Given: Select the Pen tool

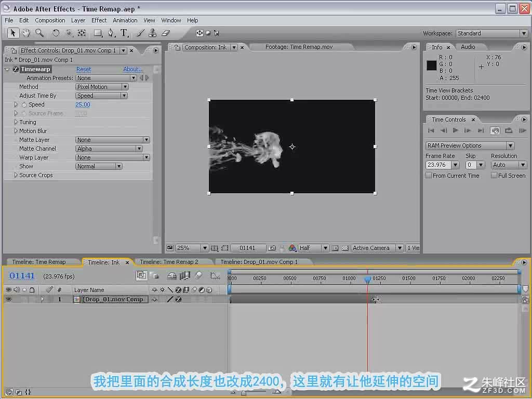Looking at the screenshot, I should 111,33.
